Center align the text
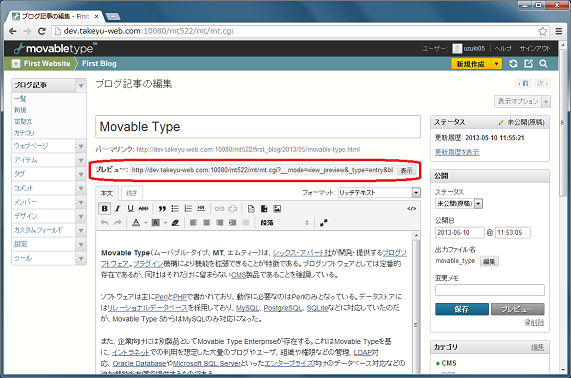 click(x=206, y=223)
